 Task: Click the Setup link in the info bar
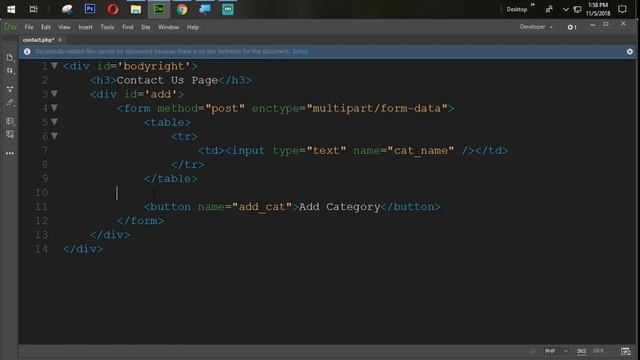click(300, 51)
